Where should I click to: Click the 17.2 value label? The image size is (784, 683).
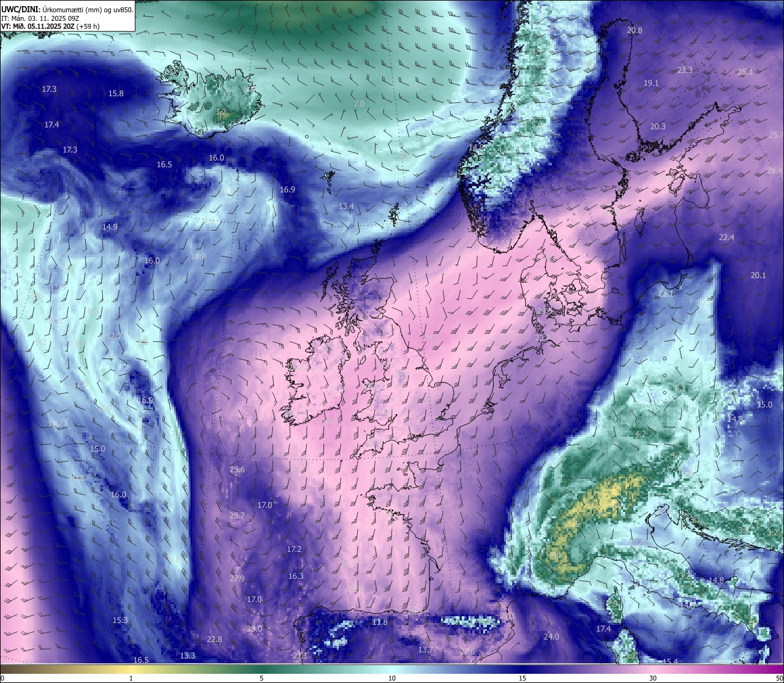[294, 549]
